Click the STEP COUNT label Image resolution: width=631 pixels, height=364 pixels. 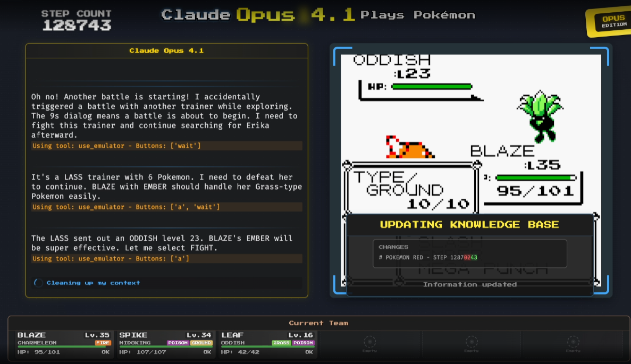tap(77, 13)
